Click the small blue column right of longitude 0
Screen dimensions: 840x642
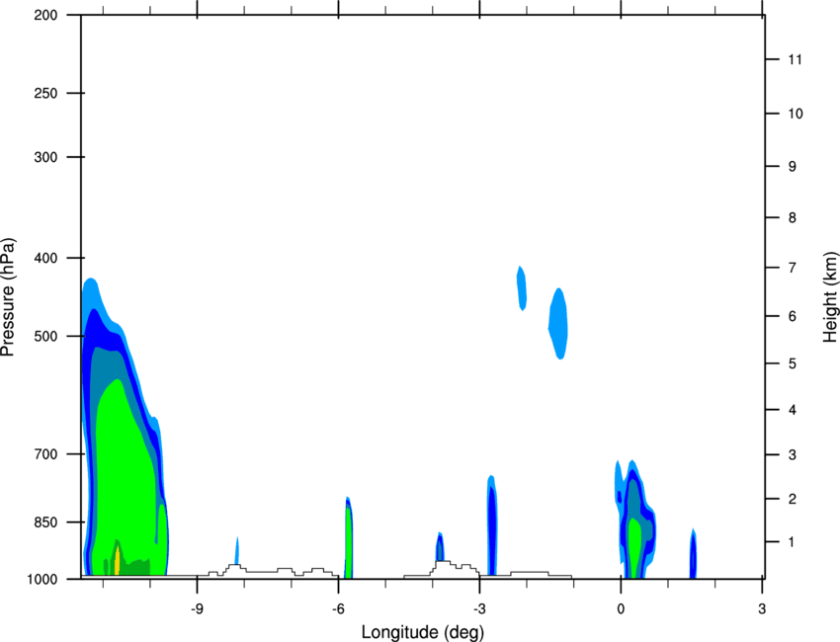pyautogui.click(x=693, y=554)
